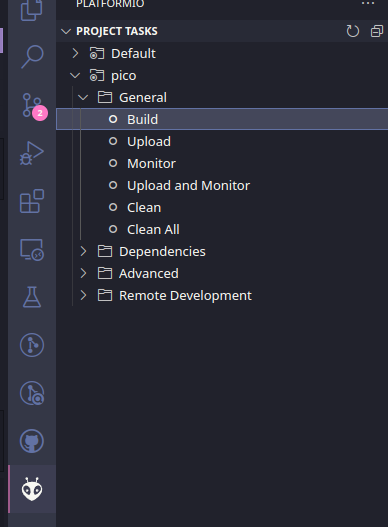This screenshot has height=527, width=388.
Task: Open Source Control with 2 changes
Action: click(33, 106)
